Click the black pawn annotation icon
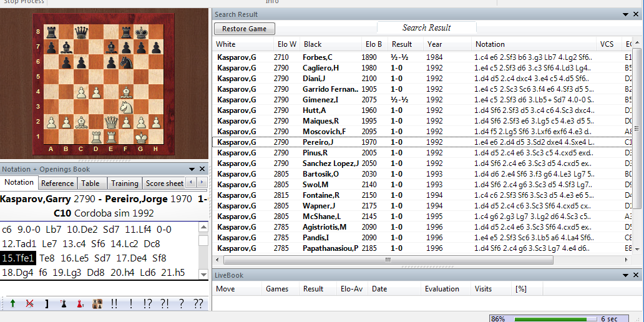 coord(63,304)
